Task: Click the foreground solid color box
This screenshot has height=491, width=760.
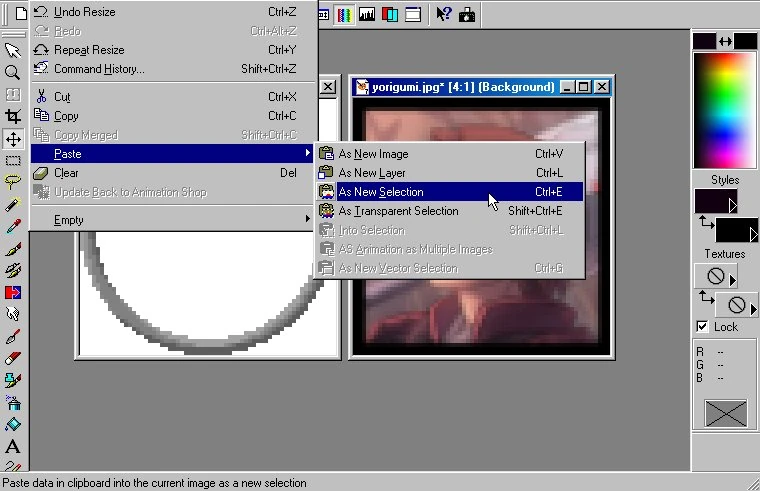Action: tap(704, 42)
